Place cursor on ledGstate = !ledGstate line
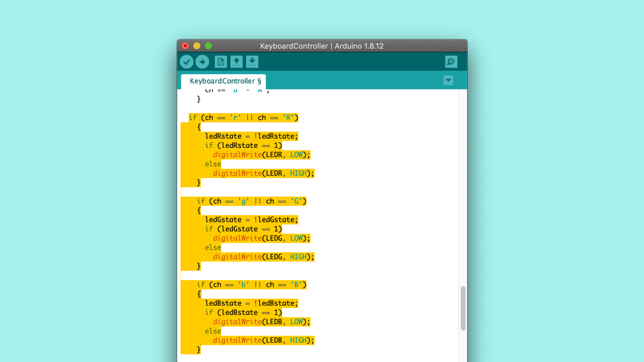Image resolution: width=644 pixels, height=362 pixels. click(x=251, y=220)
